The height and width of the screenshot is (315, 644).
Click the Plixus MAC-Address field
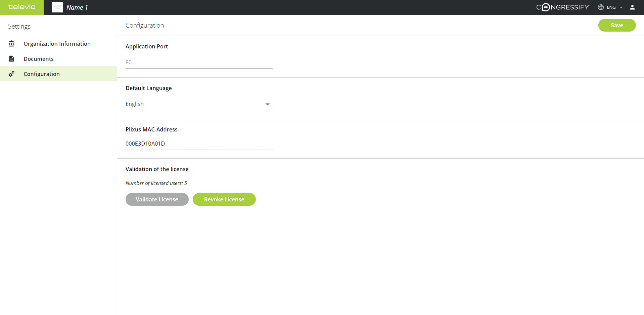click(x=199, y=144)
